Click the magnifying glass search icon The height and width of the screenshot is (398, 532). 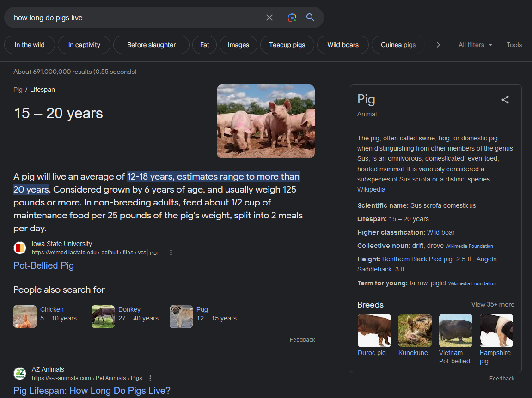pos(310,18)
